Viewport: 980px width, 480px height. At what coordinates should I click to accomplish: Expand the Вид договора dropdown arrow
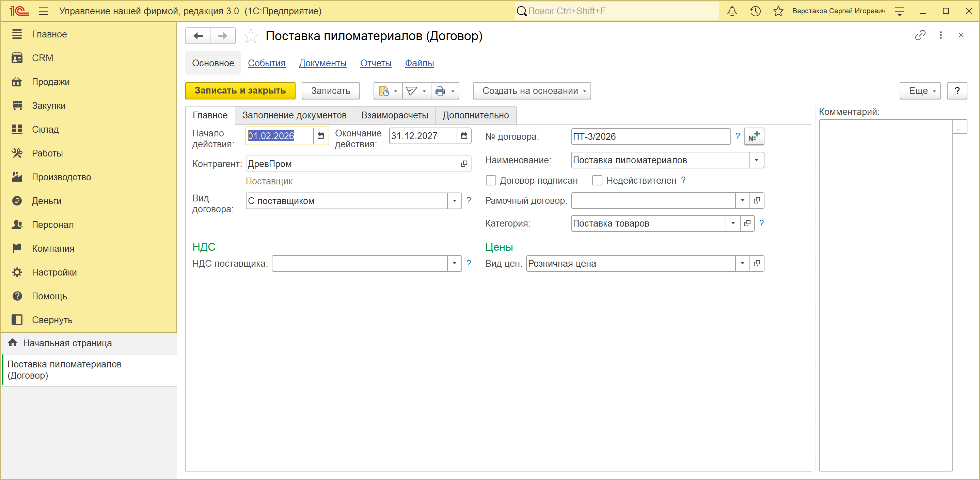[454, 201]
